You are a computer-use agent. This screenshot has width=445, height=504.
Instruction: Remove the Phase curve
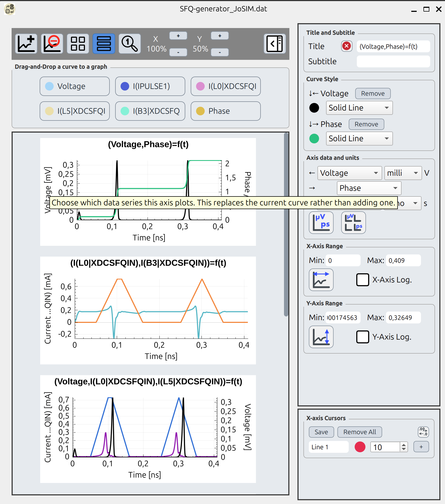tap(366, 124)
